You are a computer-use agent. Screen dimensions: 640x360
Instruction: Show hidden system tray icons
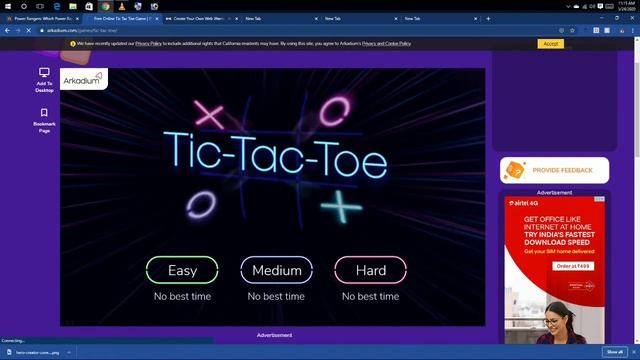tap(568, 7)
